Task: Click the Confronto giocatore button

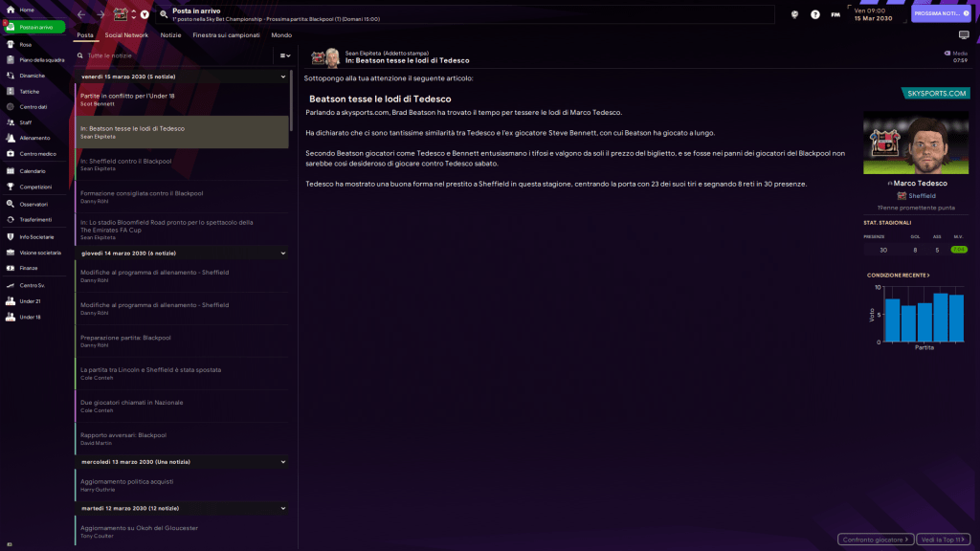Action: click(876, 540)
